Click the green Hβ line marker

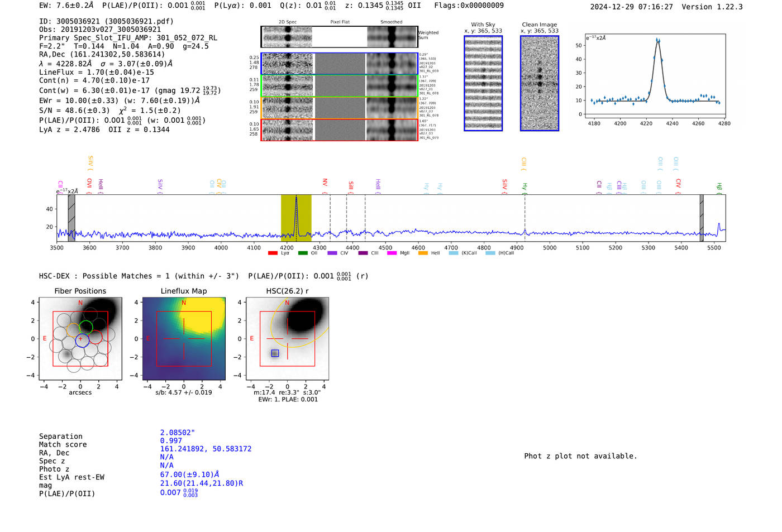(x=719, y=189)
